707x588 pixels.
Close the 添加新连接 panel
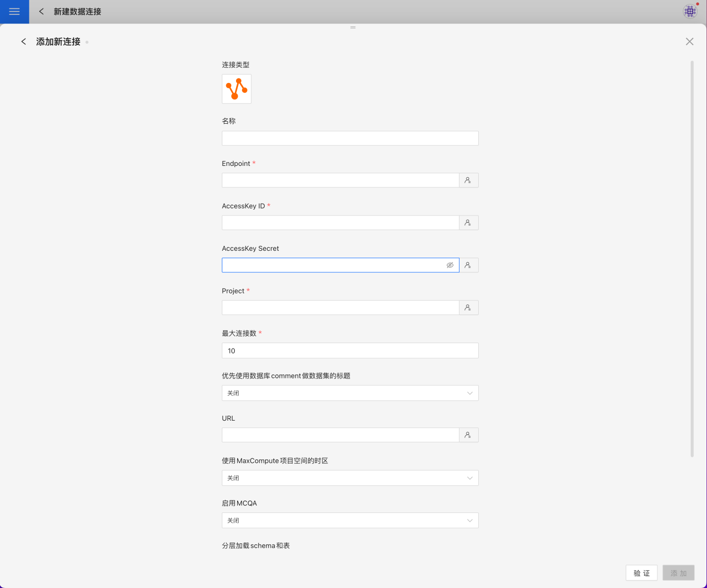[689, 42]
